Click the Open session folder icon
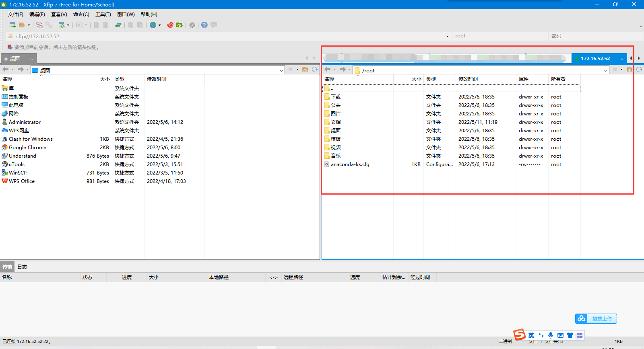The width and height of the screenshot is (644, 349). 22,25
